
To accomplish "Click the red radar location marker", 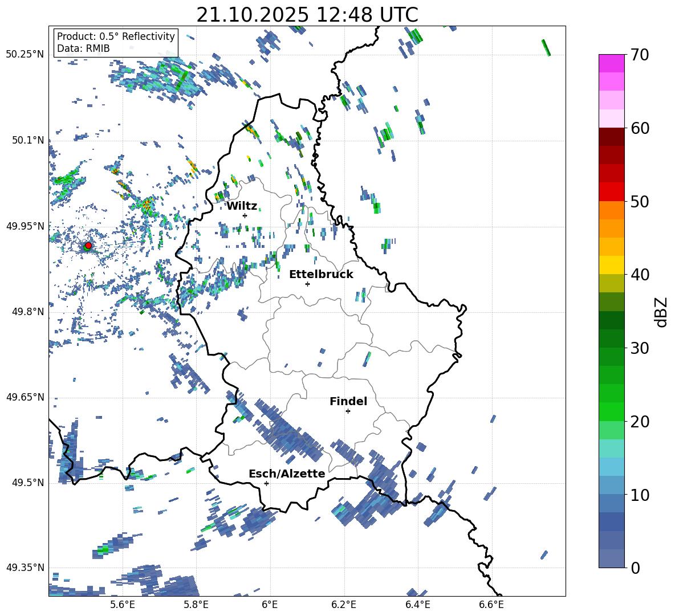I will tap(88, 245).
